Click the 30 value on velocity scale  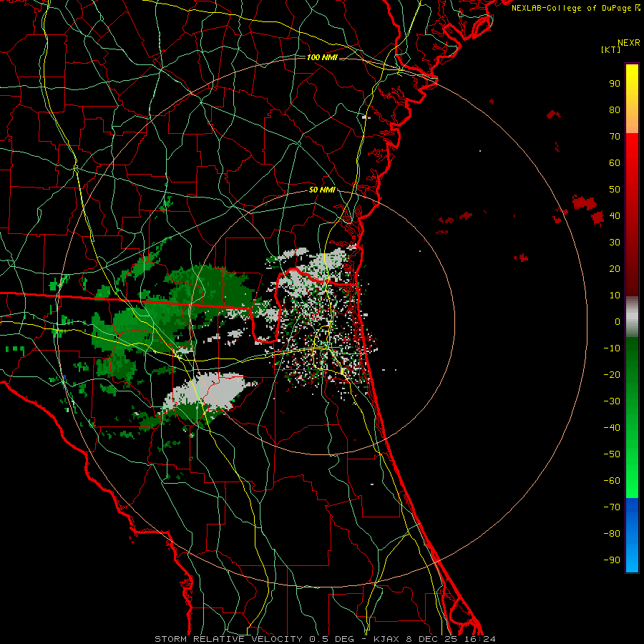(x=615, y=243)
